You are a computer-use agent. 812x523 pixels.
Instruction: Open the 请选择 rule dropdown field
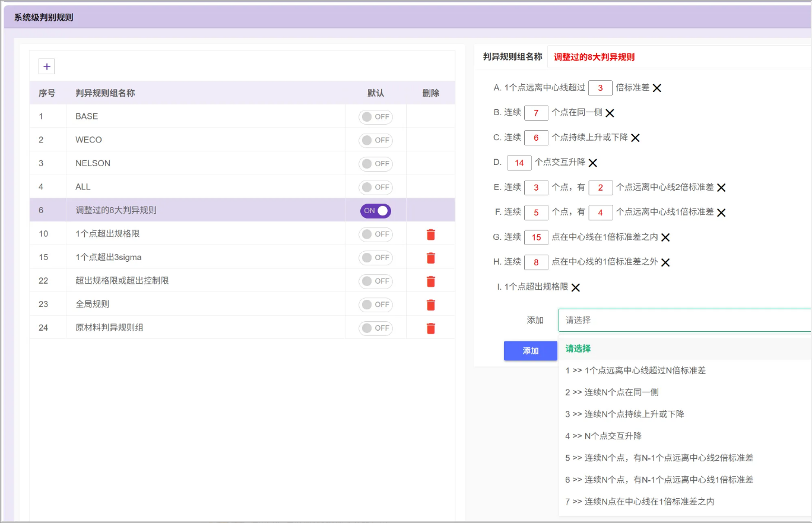[x=684, y=320]
